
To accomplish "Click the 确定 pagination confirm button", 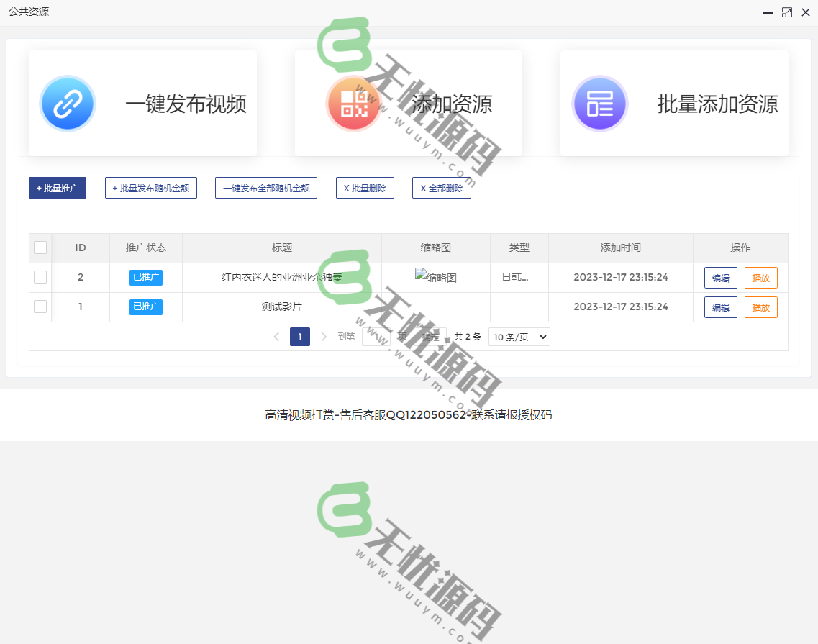I will click(430, 336).
